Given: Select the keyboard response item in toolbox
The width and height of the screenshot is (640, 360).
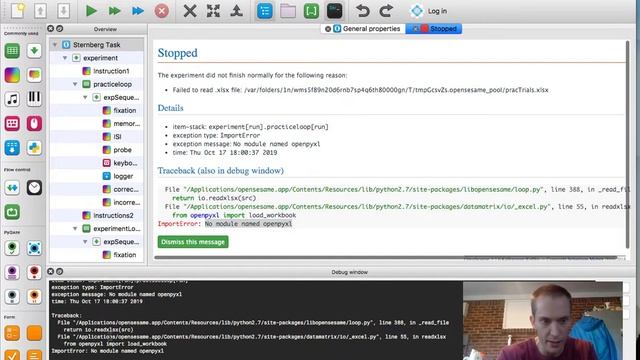Looking at the screenshot, I should tap(12, 123).
